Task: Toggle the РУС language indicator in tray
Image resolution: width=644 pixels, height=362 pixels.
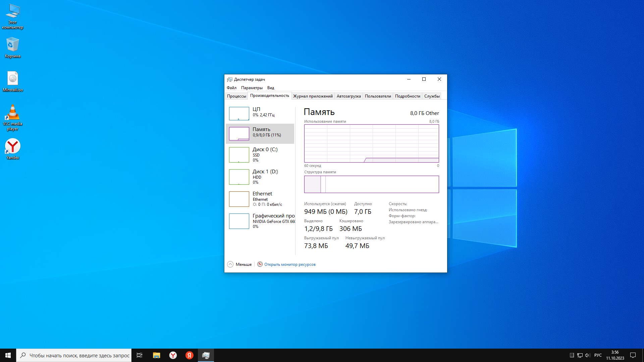Action: (598, 355)
